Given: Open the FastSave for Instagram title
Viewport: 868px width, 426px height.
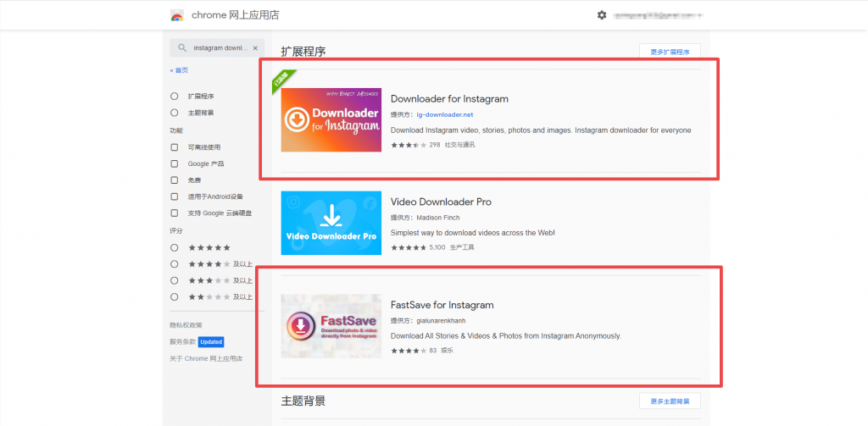Looking at the screenshot, I should (442, 305).
